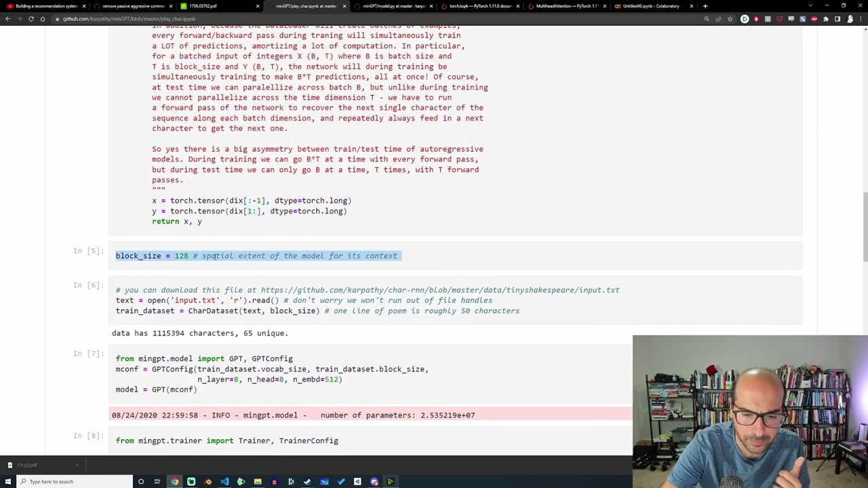Open the Chrome profile avatar
868x488 pixels.
pyautogui.click(x=850, y=19)
